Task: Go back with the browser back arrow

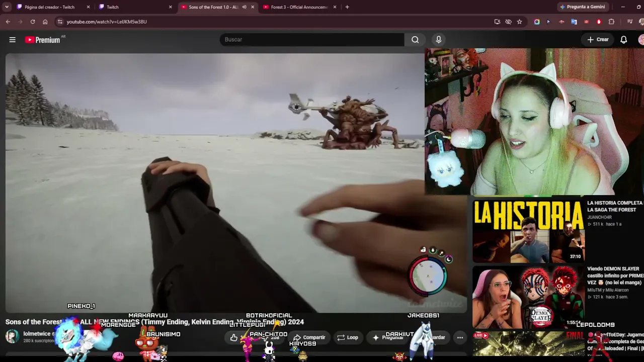Action: [x=8, y=22]
